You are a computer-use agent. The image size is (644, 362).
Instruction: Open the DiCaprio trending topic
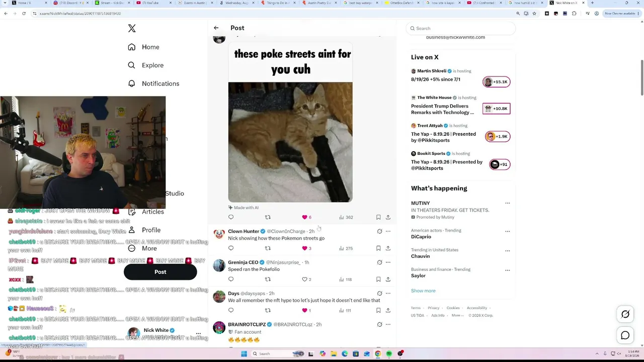coord(421,237)
